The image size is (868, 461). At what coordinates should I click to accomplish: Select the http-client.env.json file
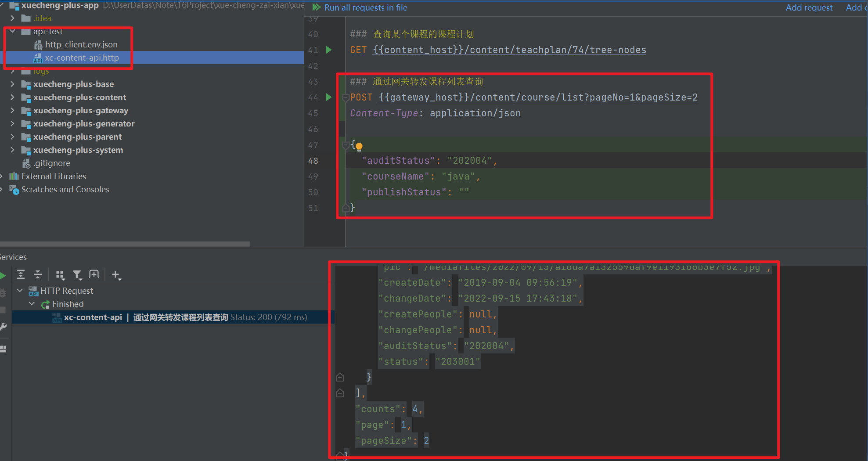tap(81, 44)
